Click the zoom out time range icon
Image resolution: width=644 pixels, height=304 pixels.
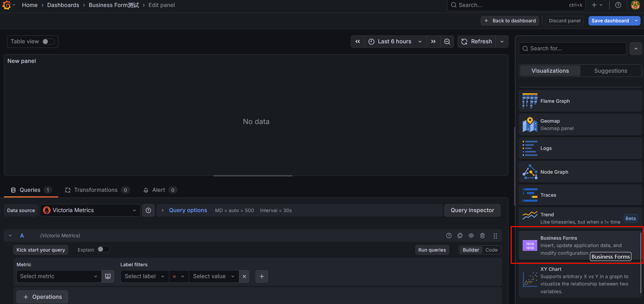pyautogui.click(x=447, y=42)
